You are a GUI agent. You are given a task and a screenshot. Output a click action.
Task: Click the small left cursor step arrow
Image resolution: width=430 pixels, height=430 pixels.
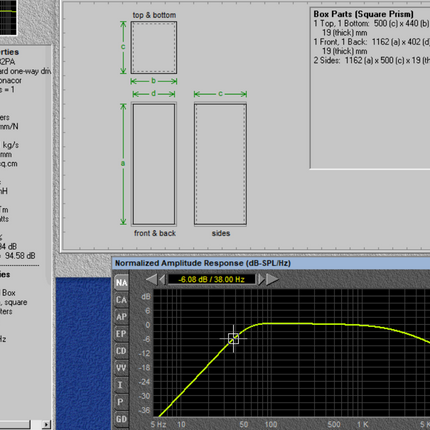coord(162,279)
